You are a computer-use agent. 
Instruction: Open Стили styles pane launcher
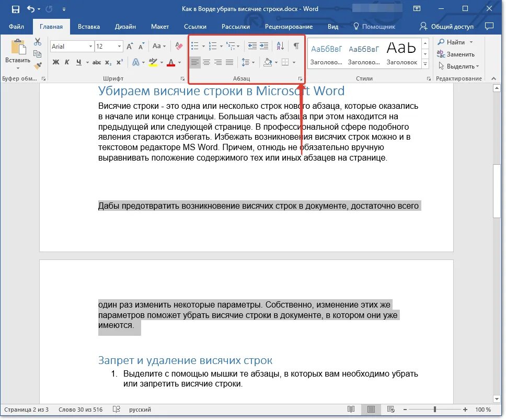(429, 79)
